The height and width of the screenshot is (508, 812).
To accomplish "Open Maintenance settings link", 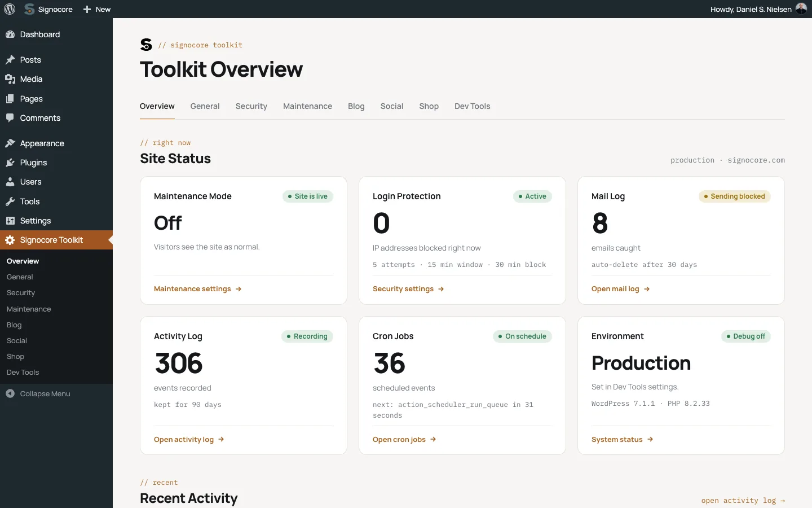I will 198,289.
